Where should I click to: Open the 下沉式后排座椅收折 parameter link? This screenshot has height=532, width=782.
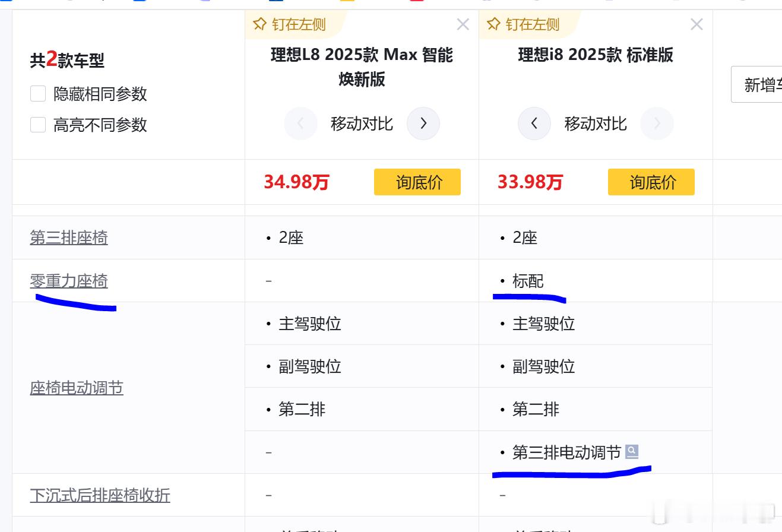click(100, 495)
